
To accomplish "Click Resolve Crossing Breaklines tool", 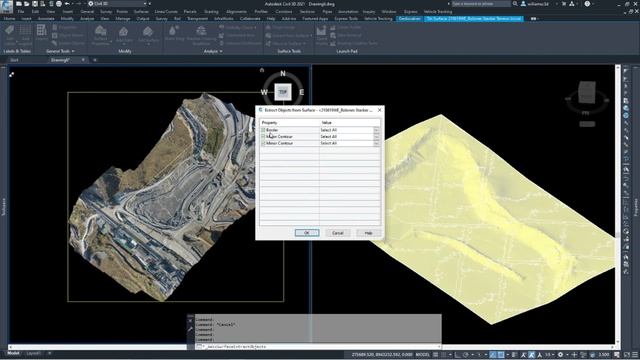I will click(x=201, y=35).
